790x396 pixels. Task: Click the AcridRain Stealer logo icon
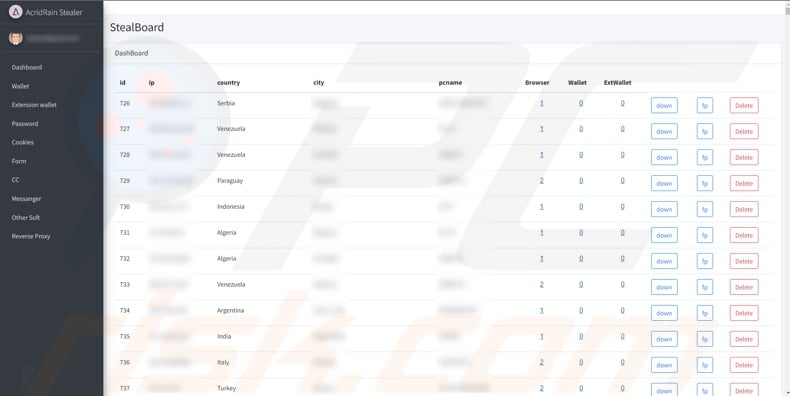16,12
